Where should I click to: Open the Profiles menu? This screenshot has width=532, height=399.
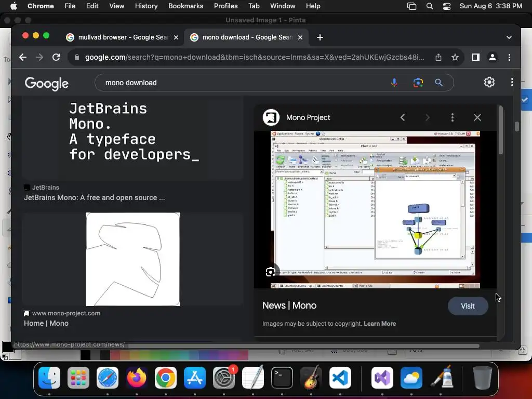pyautogui.click(x=226, y=6)
